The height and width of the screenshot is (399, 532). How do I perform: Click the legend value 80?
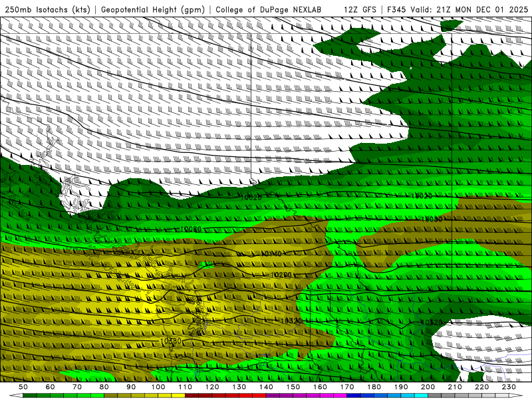pyautogui.click(x=104, y=387)
